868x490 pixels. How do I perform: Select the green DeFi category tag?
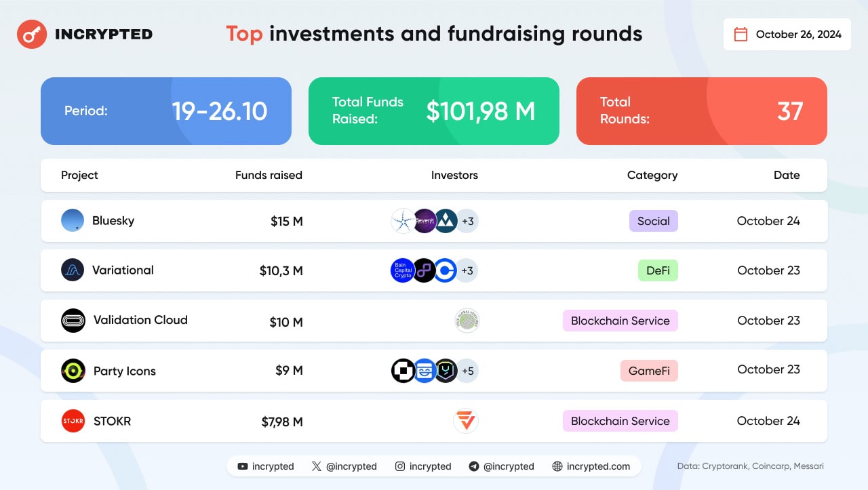point(658,270)
